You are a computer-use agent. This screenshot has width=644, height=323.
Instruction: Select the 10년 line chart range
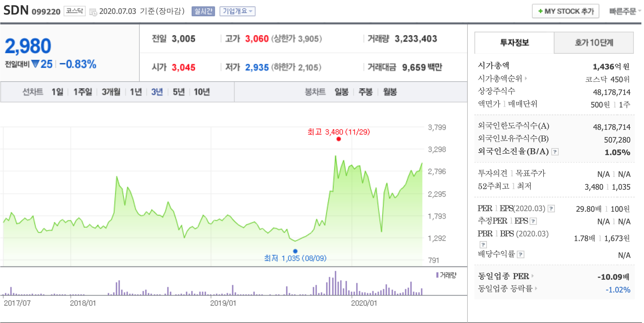[x=202, y=92]
